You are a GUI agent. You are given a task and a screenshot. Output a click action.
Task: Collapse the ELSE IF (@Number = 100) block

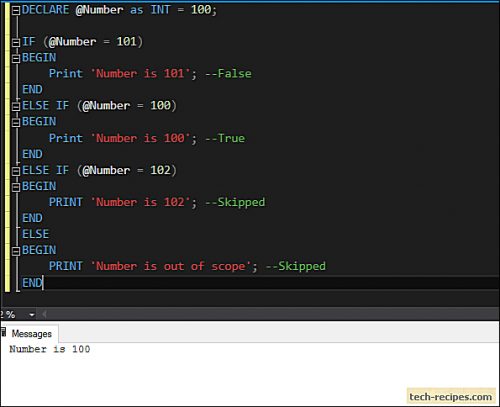point(16,107)
